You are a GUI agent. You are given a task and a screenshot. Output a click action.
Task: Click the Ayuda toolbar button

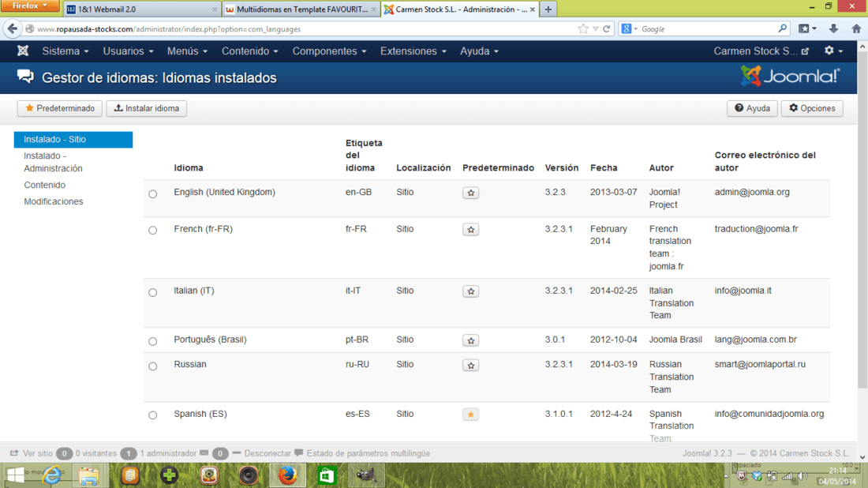[x=752, y=108]
